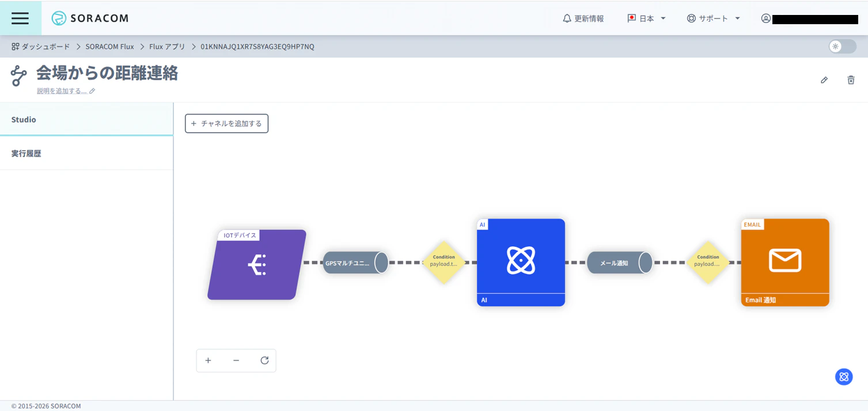Screen dimensions: 868x411
Task: Click チャネルを追加する button
Action: (226, 123)
